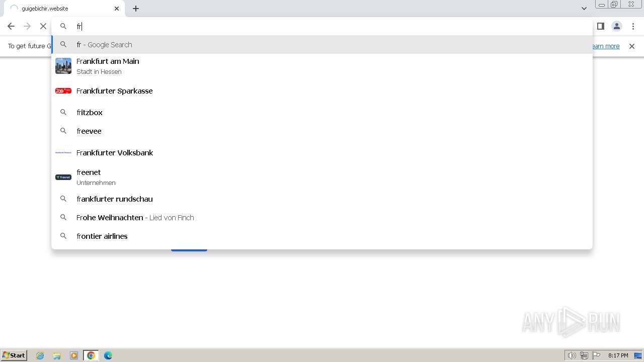Open the 'Learn more' link in the infobar

(x=606, y=46)
